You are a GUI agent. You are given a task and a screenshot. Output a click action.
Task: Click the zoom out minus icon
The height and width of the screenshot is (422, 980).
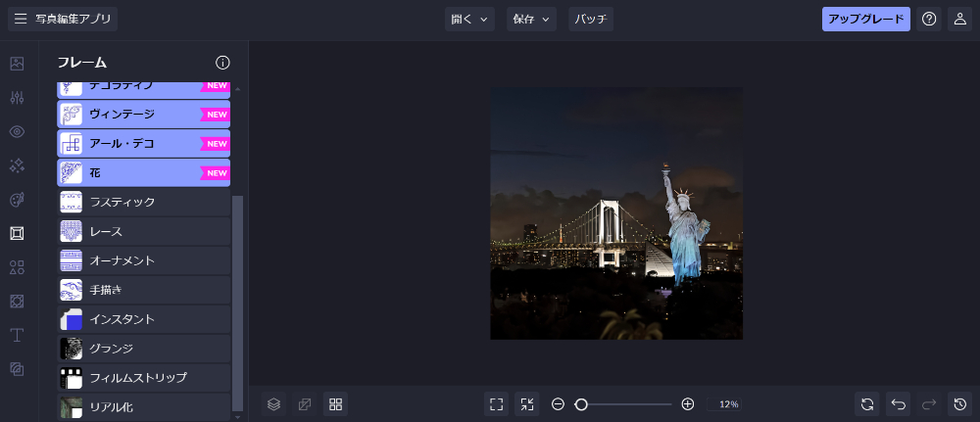tap(559, 404)
